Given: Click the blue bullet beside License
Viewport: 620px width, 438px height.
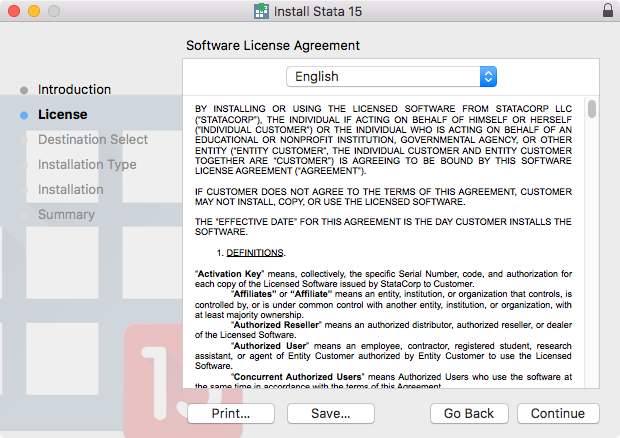Looking at the screenshot, I should tap(24, 115).
